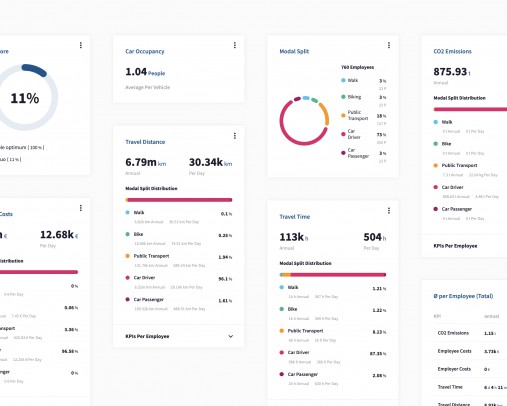Click the 12.68k € per day cost
This screenshot has width=507, height=406.
coord(59,235)
